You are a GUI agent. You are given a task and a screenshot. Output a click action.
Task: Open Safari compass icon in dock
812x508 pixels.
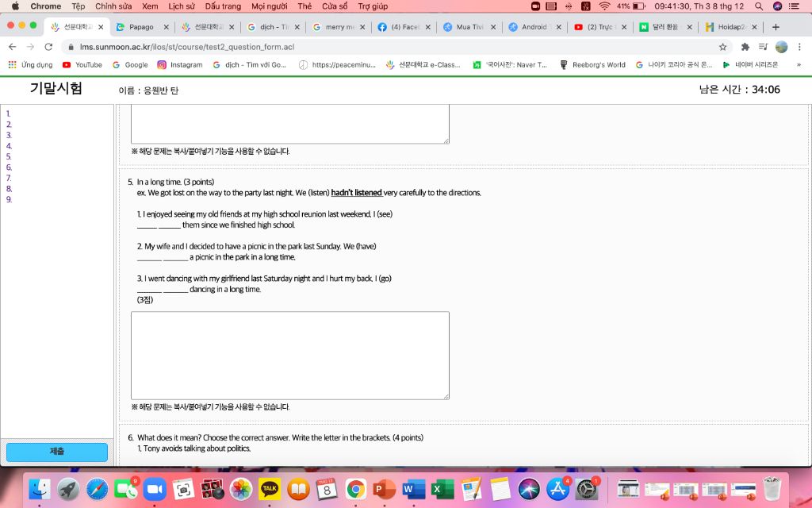(97, 489)
